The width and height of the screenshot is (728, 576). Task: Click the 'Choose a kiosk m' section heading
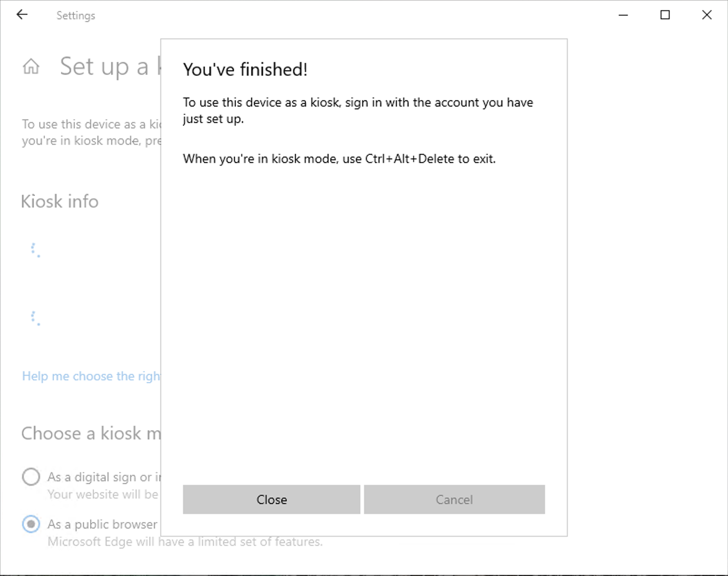(91, 433)
